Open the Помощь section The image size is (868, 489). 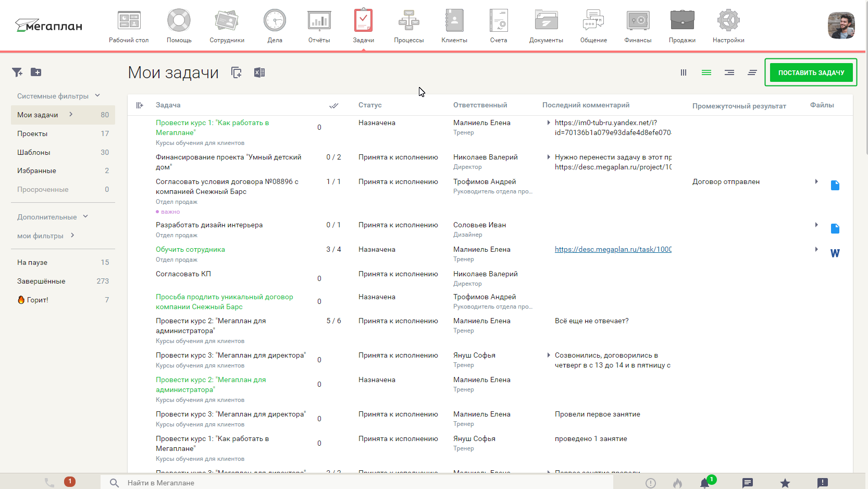pyautogui.click(x=179, y=27)
